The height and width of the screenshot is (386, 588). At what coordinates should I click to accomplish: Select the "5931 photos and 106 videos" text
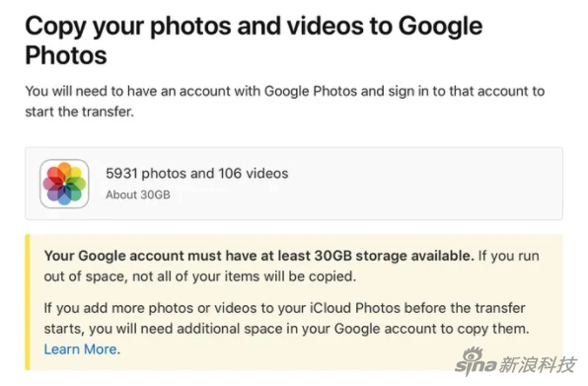tap(197, 174)
